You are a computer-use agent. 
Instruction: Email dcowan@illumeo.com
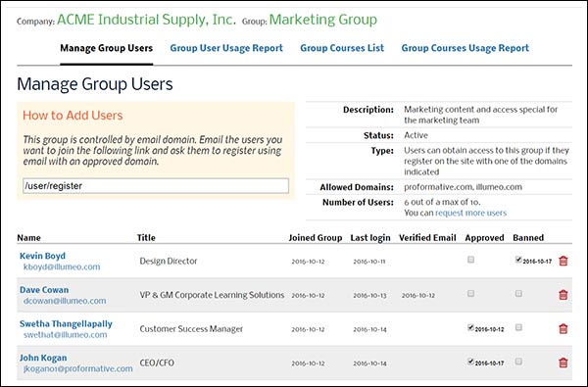65,301
